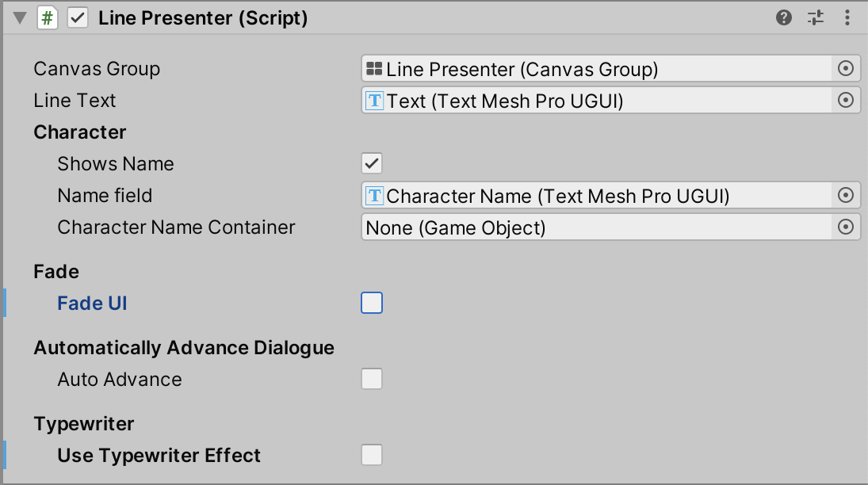
Task: Open object picker for Name field
Action: click(x=846, y=196)
